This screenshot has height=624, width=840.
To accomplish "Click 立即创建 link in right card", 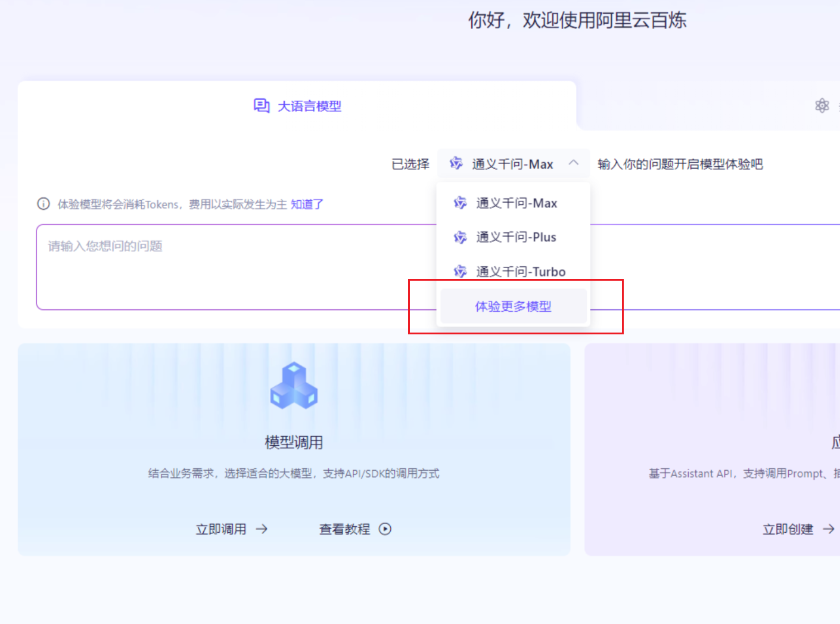I will point(788,529).
